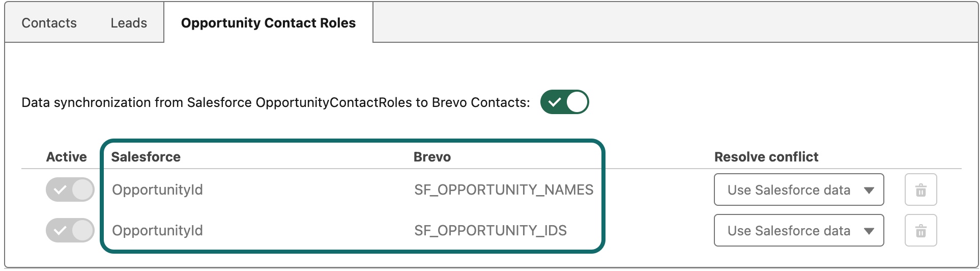Click the Brevo column header
The image size is (980, 271).
pos(432,157)
